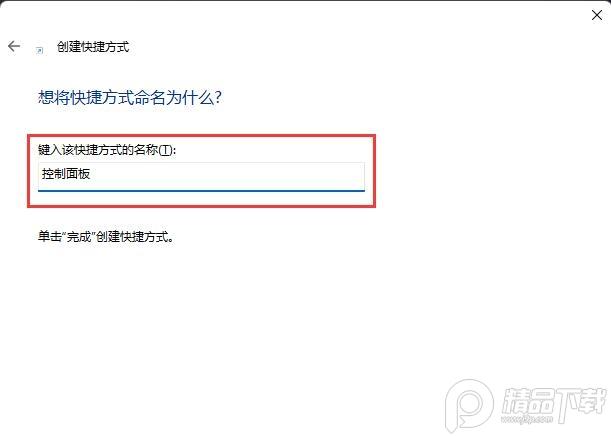Click the question mark ending the heading

point(218,97)
